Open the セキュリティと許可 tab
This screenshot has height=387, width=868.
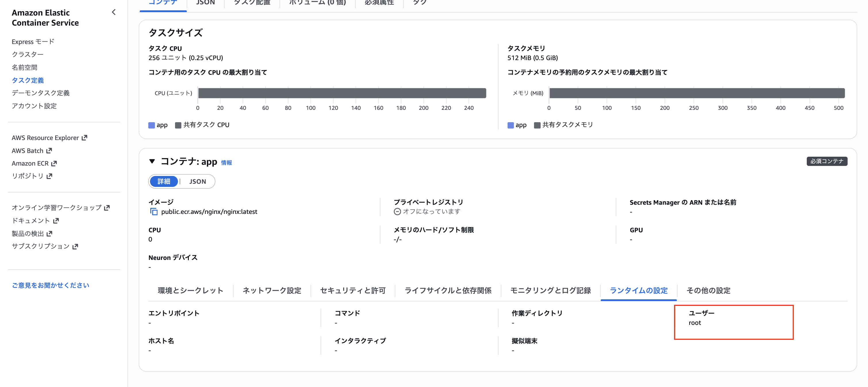tap(353, 290)
